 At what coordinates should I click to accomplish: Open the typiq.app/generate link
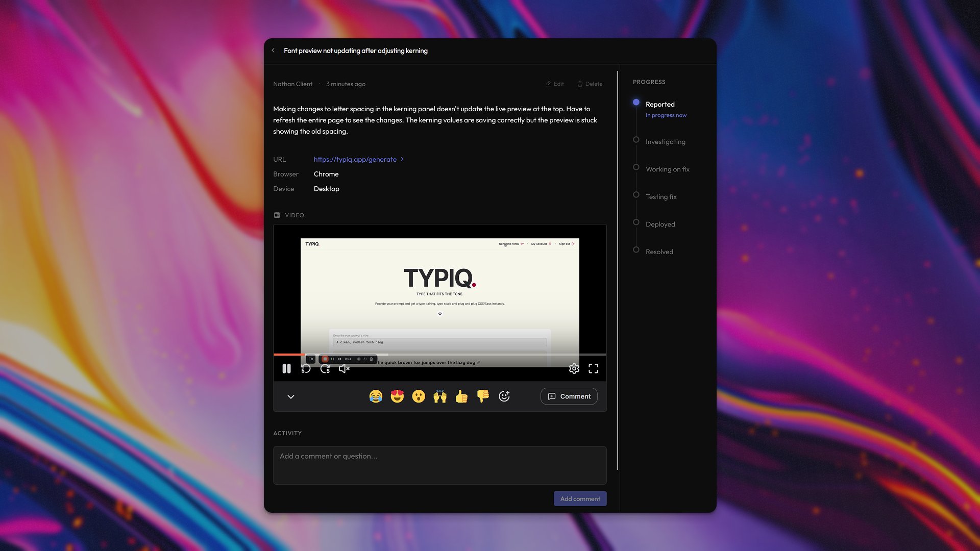(354, 159)
